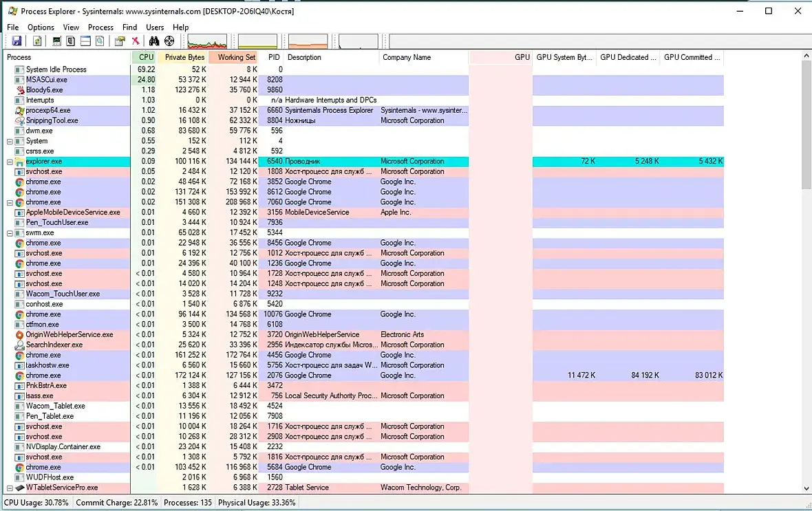This screenshot has height=511, width=812.
Task: Select the dwm.exe process row
Action: (x=364, y=131)
